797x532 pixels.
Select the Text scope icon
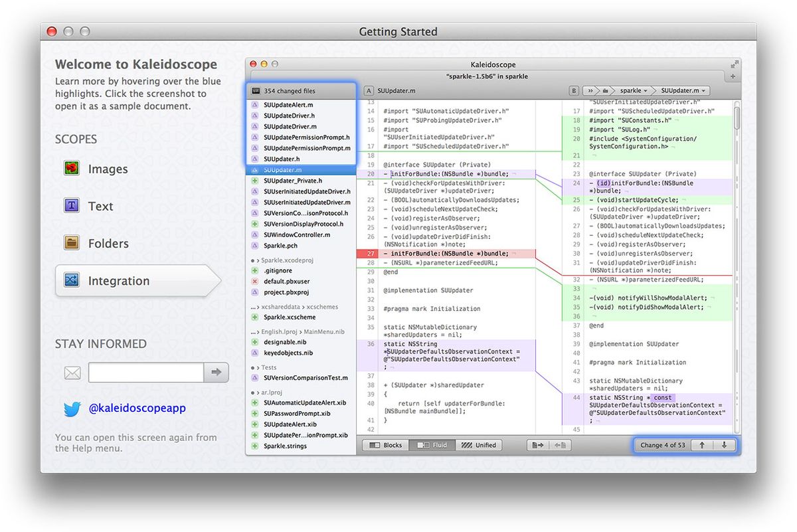click(71, 206)
